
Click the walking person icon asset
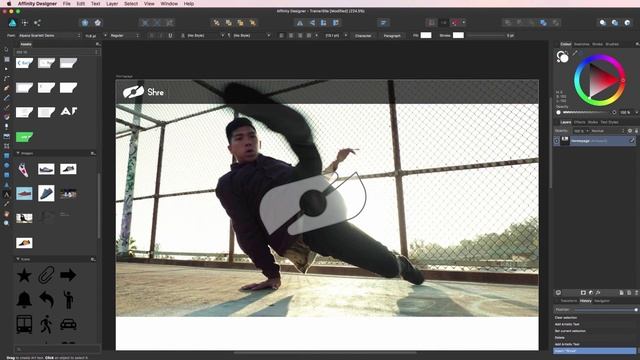[x=46, y=324]
